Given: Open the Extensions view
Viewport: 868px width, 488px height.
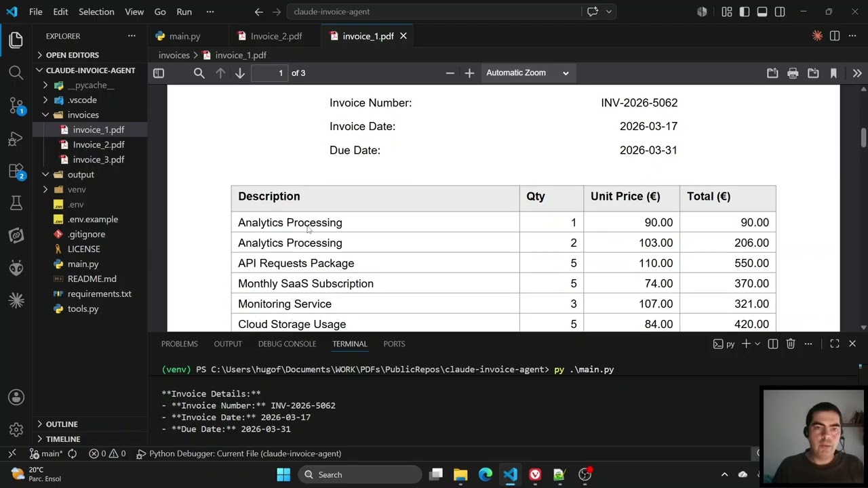Looking at the screenshot, I should [x=16, y=171].
